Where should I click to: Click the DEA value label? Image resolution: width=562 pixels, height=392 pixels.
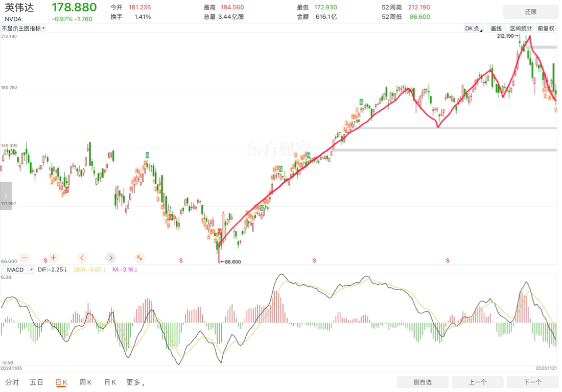[x=89, y=269]
